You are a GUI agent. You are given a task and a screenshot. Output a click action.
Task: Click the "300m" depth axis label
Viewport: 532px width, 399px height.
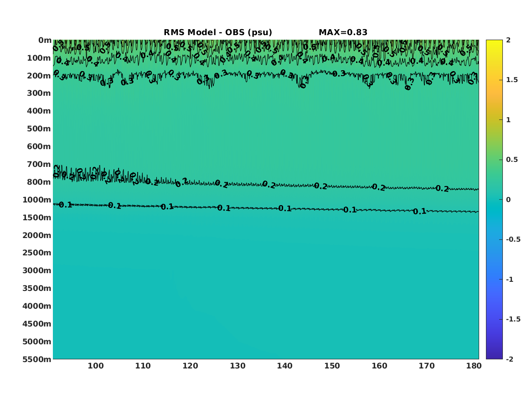point(39,93)
